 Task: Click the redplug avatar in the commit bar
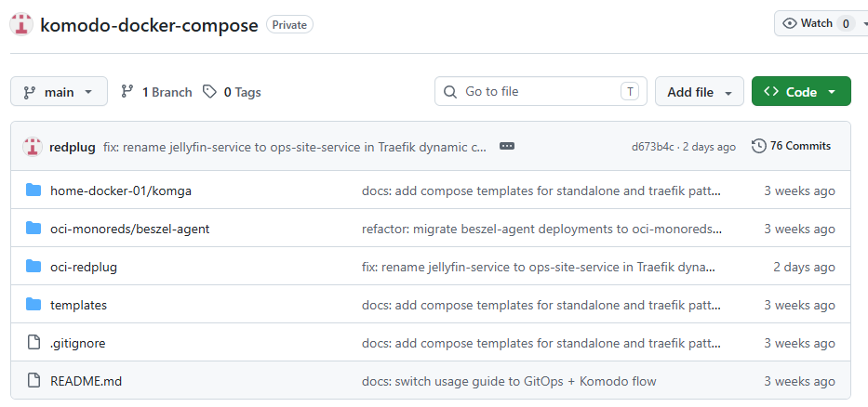pyautogui.click(x=33, y=147)
